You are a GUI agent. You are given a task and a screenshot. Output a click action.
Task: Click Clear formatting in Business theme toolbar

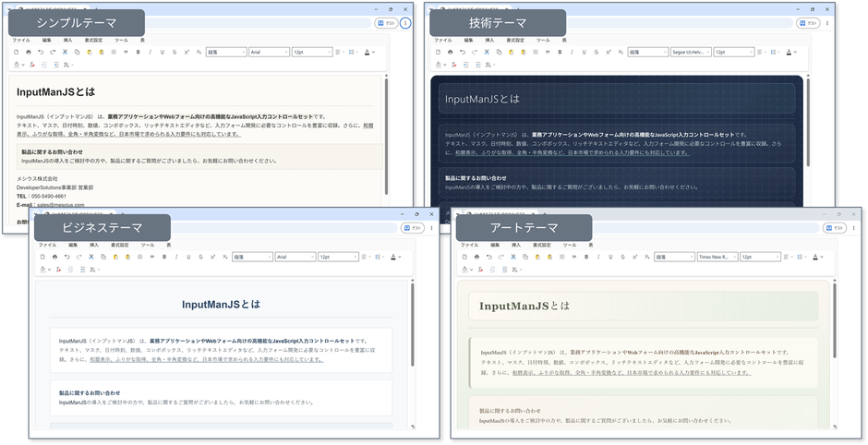(57, 270)
